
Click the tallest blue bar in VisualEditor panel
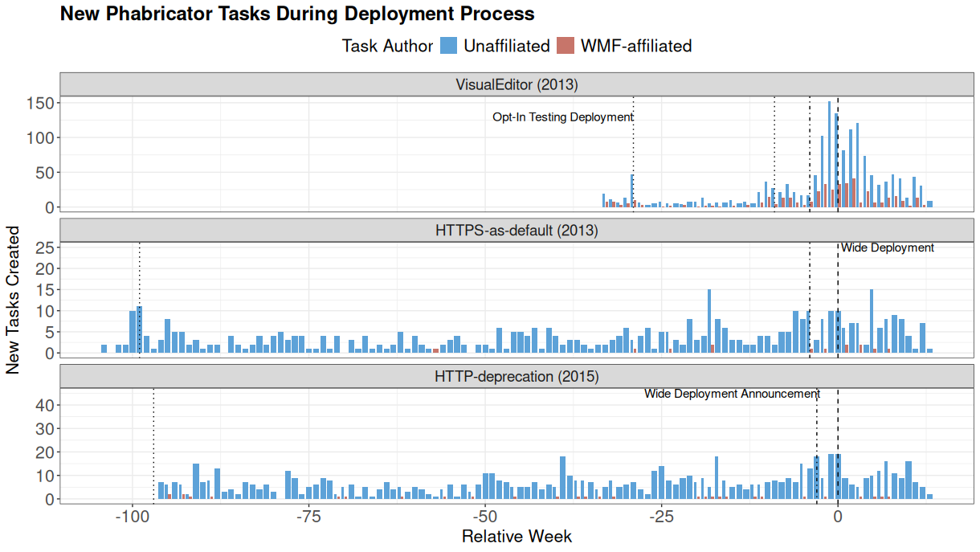point(829,154)
